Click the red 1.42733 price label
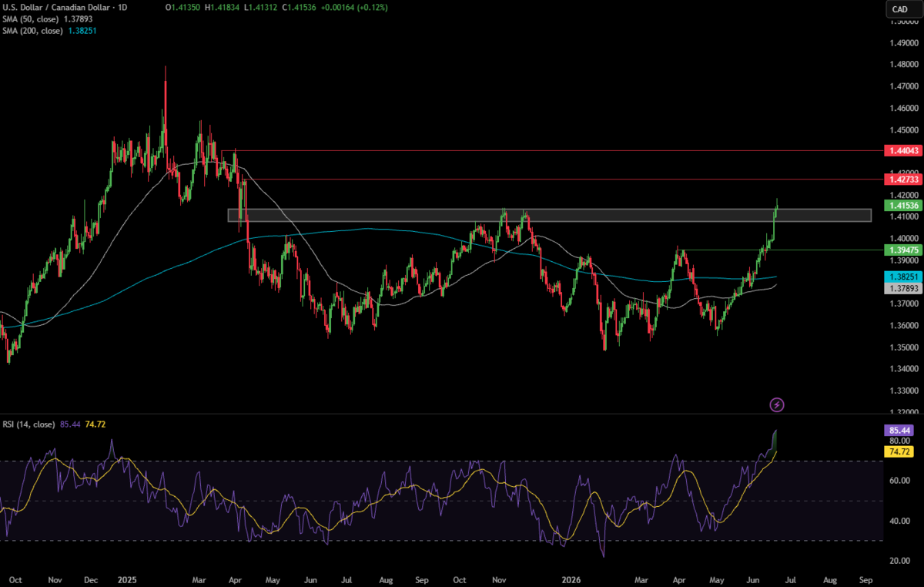 tap(901, 179)
